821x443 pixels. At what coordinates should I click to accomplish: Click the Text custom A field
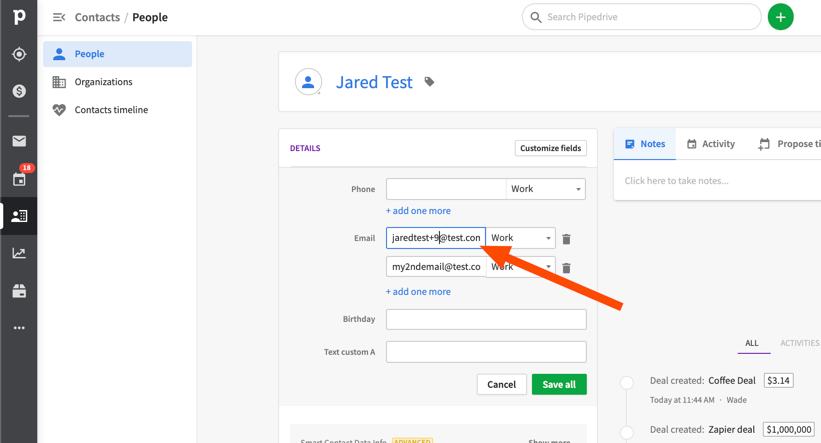pos(486,352)
